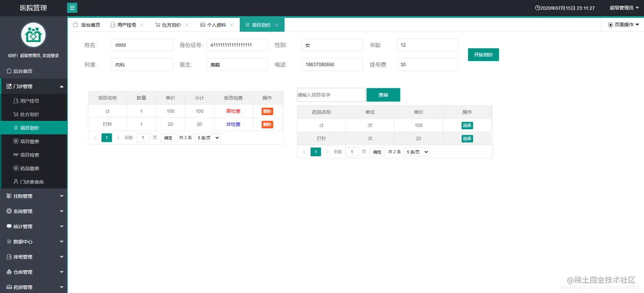Image resolution: width=644 pixels, height=293 pixels.
Task: Select the 打针 item via 选择
Action: pyautogui.click(x=467, y=139)
